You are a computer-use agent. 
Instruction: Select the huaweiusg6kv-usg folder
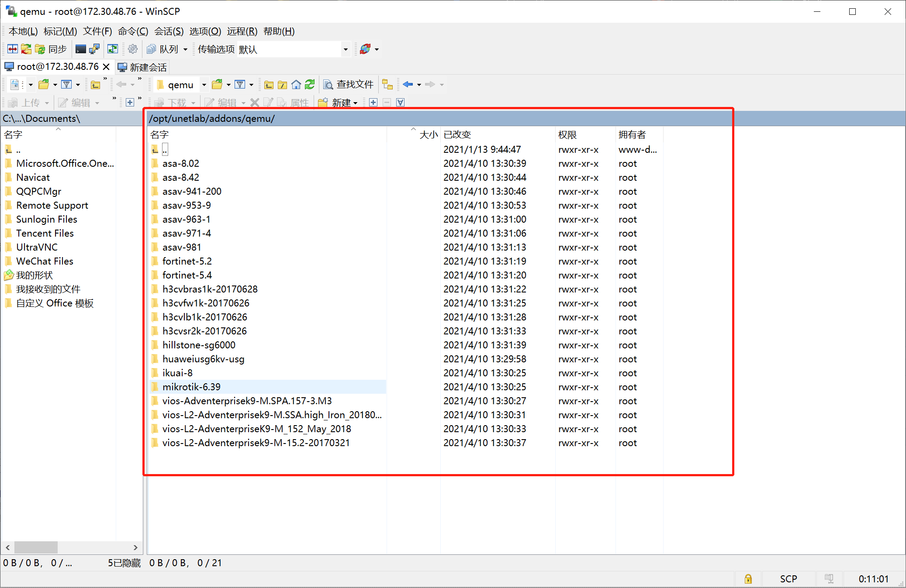pos(203,359)
